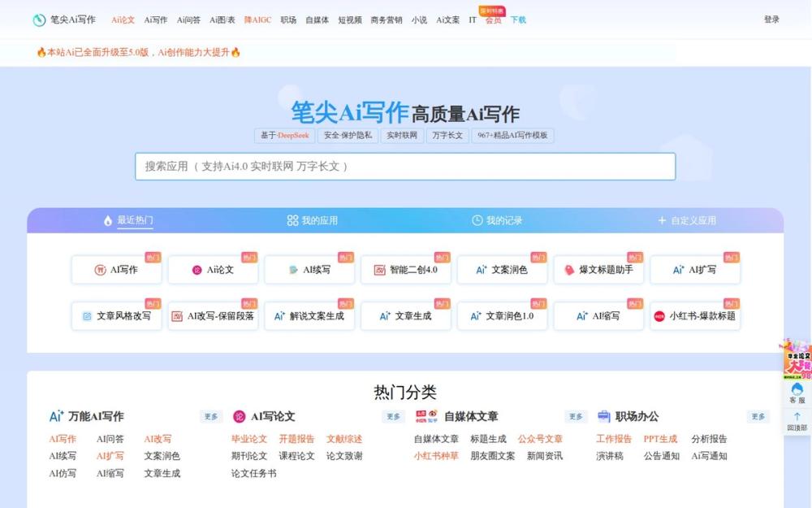The image size is (812, 508).
Task: Open the Ai论文 app card
Action: click(213, 270)
